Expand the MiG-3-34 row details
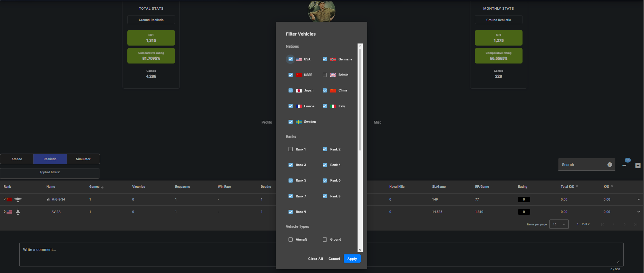The height and width of the screenshot is (273, 644). coord(638,199)
